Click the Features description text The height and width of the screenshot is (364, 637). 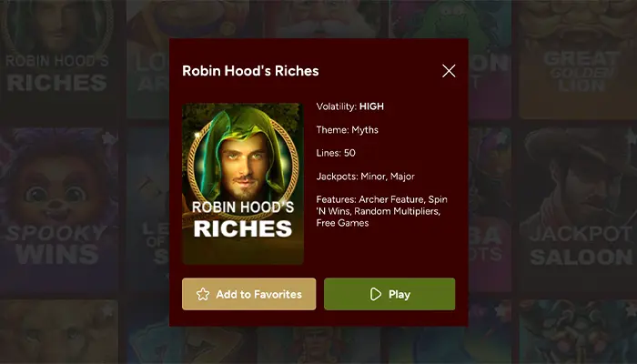[x=382, y=211]
